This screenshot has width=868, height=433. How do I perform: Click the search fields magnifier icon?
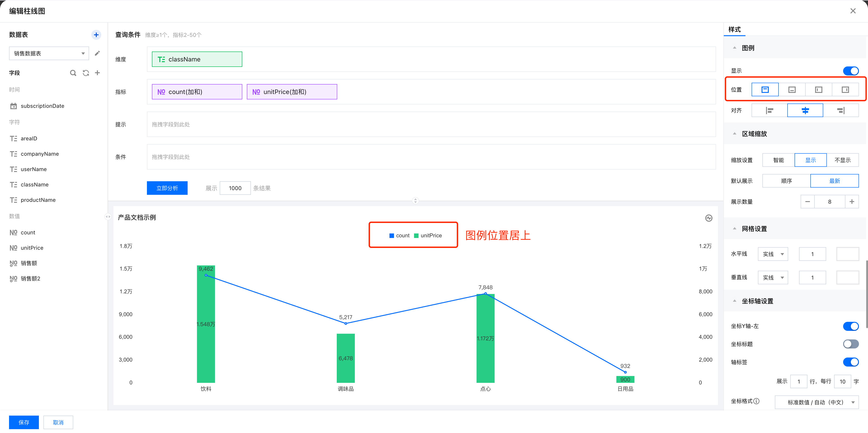(73, 73)
